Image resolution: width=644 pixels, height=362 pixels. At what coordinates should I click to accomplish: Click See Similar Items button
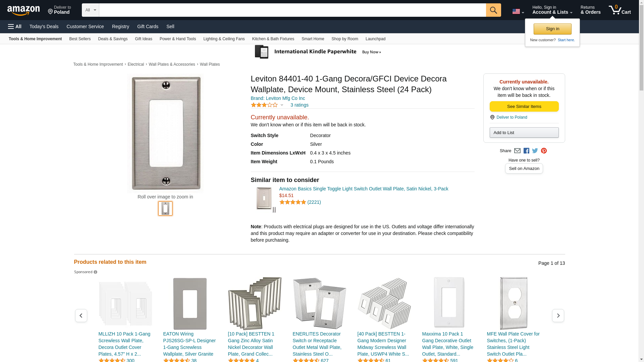[524, 107]
